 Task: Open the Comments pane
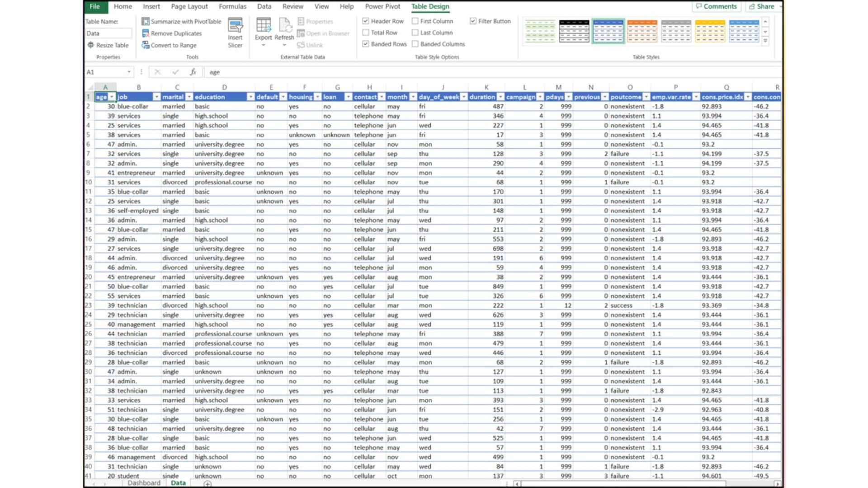point(717,6)
